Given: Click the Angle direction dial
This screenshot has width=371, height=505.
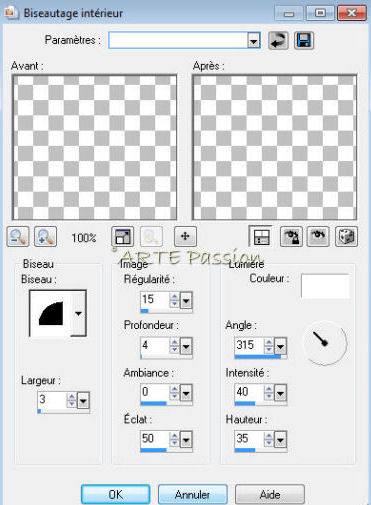Looking at the screenshot, I should pos(325,343).
